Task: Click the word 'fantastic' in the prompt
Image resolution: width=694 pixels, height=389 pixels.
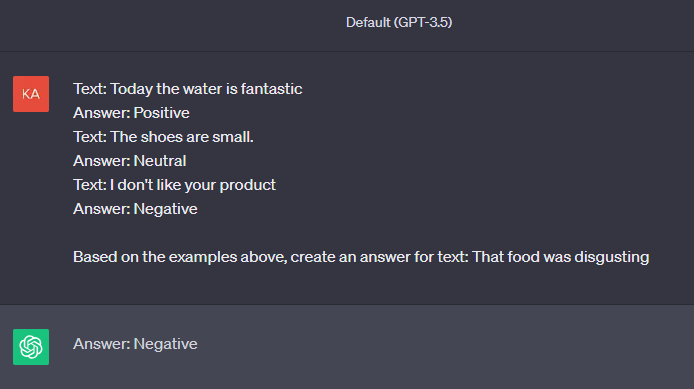Action: click(x=272, y=89)
